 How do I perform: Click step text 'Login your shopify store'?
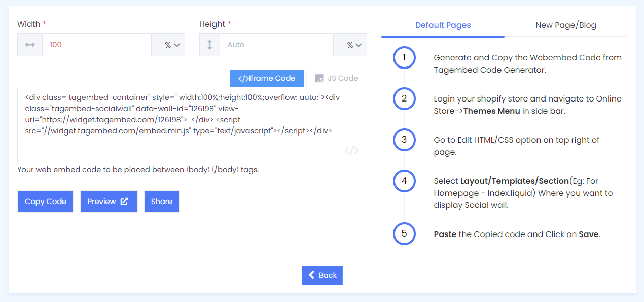point(527,105)
